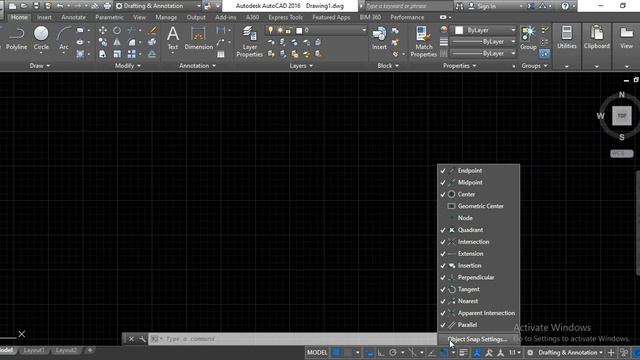
Task: Click the command line input field
Action: pos(292,339)
